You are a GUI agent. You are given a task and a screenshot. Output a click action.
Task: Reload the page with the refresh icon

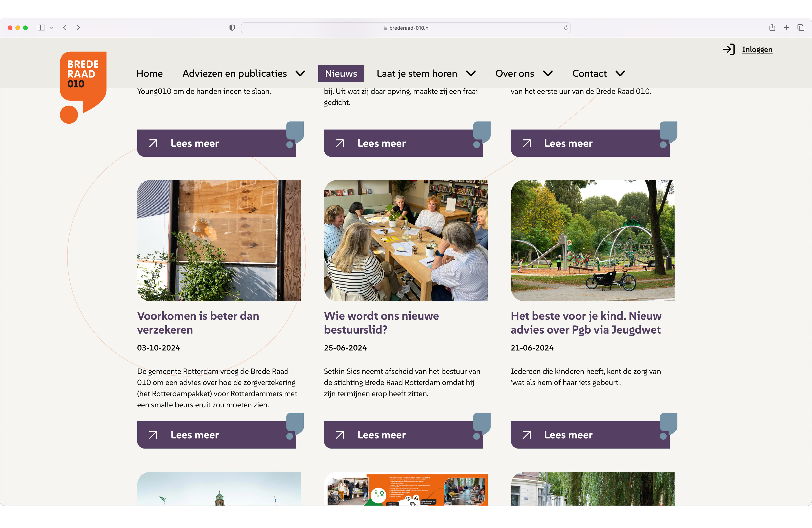point(566,28)
